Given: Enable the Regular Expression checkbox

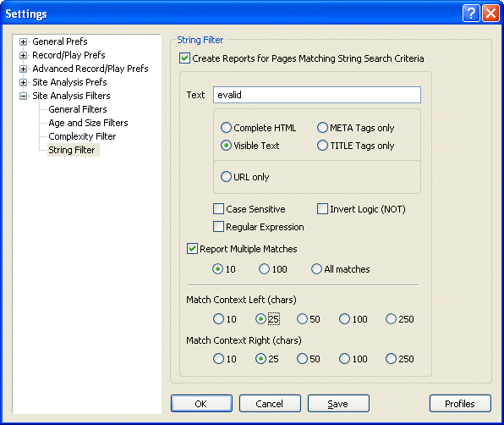Looking at the screenshot, I should pyautogui.click(x=218, y=227).
